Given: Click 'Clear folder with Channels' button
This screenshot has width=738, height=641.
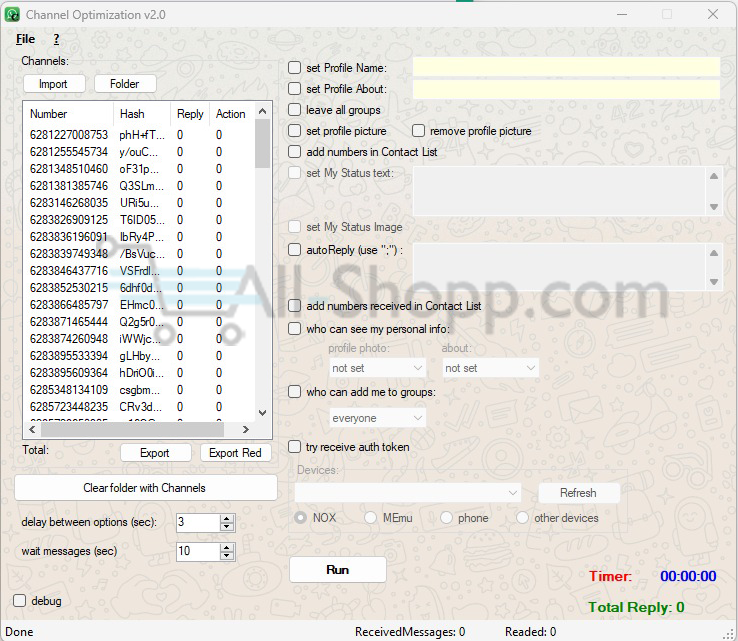Looking at the screenshot, I should [x=145, y=488].
